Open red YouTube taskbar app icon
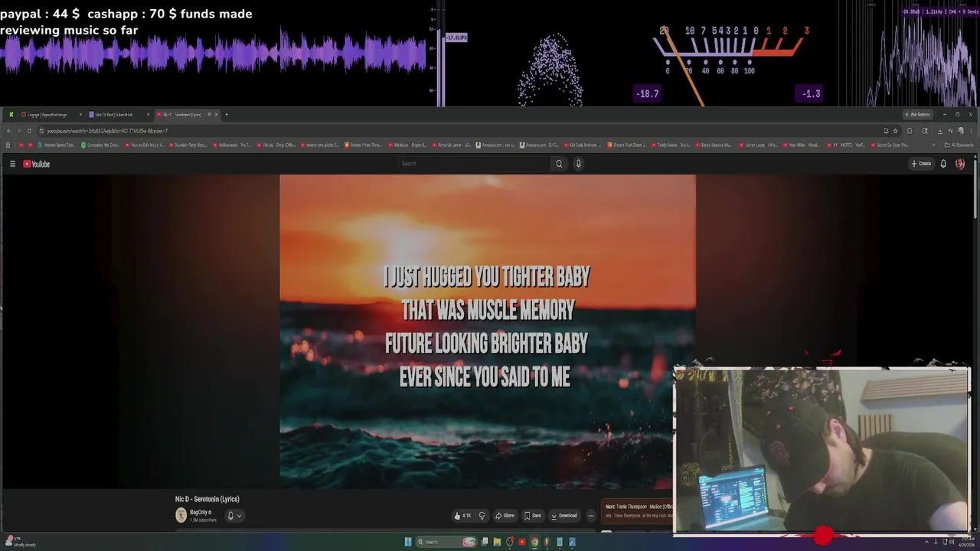Viewport: 980px width, 551px height. pos(522,542)
